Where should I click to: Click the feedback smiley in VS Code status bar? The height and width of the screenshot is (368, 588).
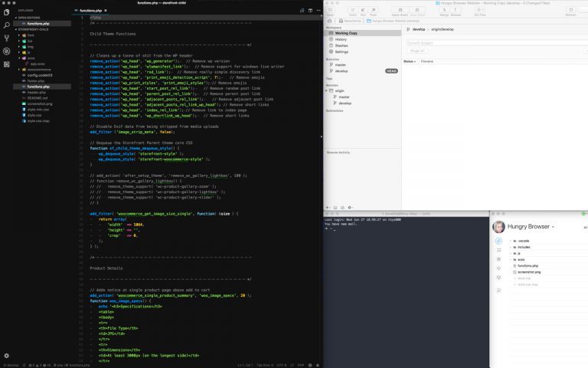(x=310, y=365)
